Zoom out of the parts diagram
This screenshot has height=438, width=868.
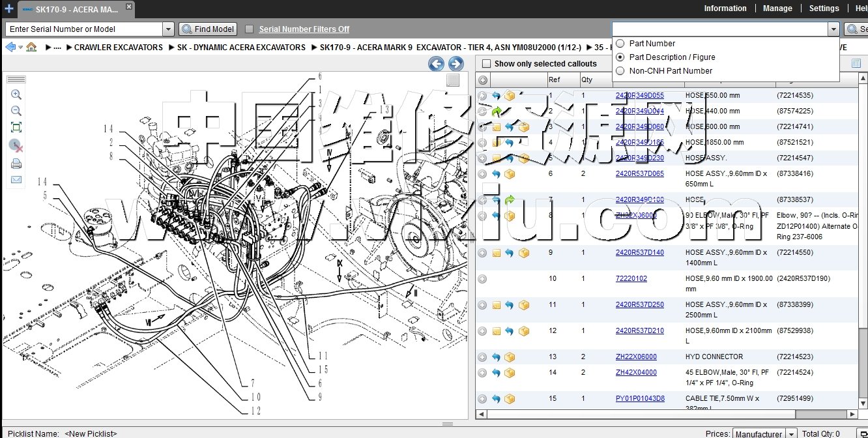click(x=16, y=111)
